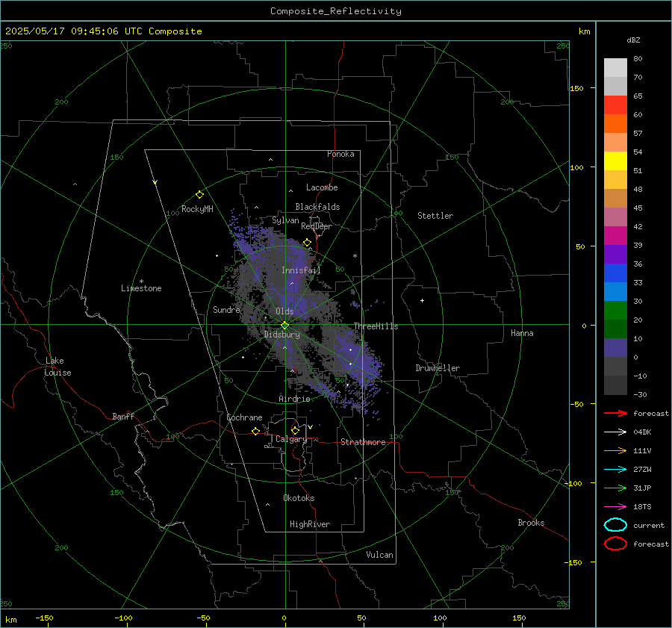Click the bright blue swatch in dBZ scale

615,273
